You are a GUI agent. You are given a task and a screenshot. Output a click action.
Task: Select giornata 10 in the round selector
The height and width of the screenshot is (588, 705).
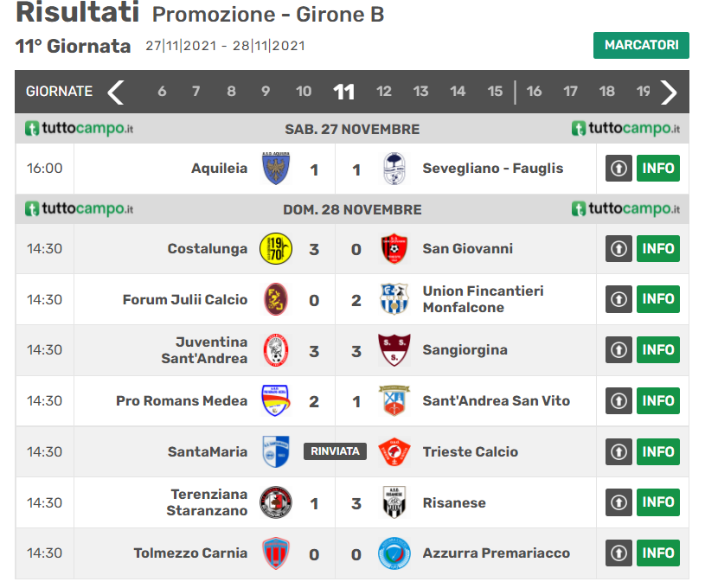[304, 92]
